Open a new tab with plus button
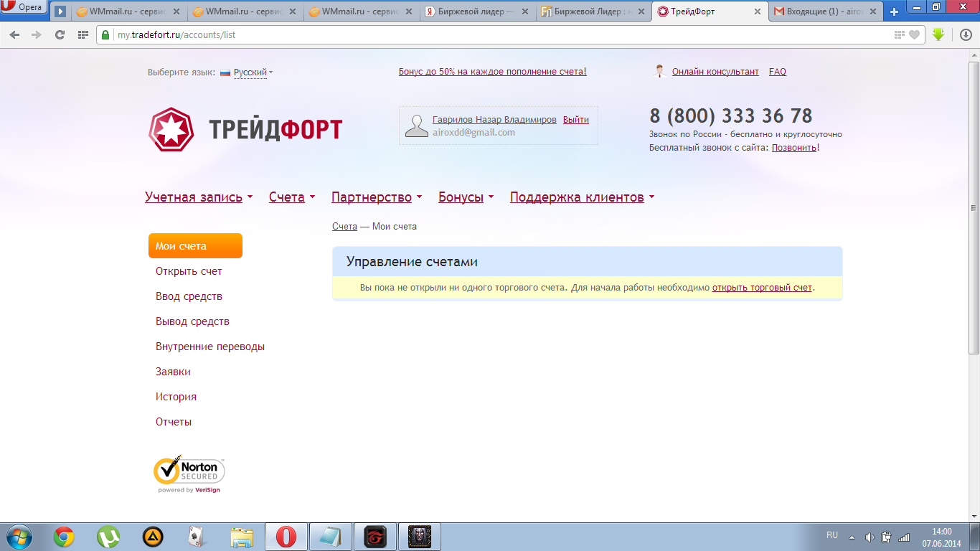This screenshot has width=980, height=551. click(894, 11)
